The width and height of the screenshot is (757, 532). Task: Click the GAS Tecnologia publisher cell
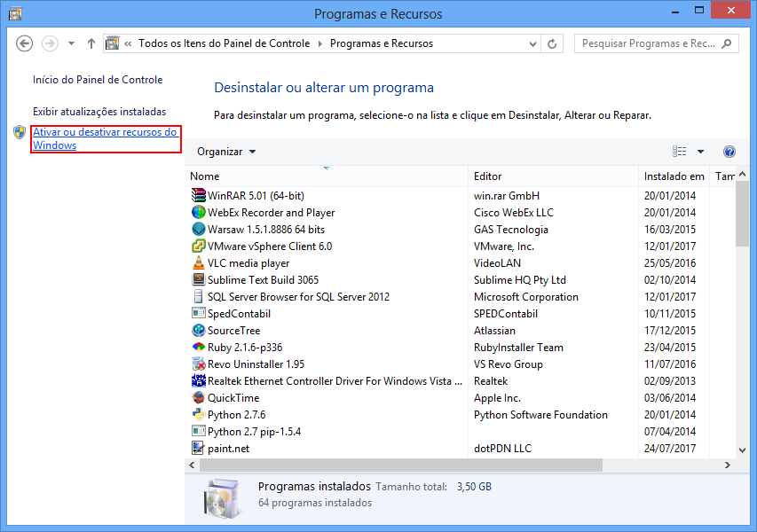point(511,230)
